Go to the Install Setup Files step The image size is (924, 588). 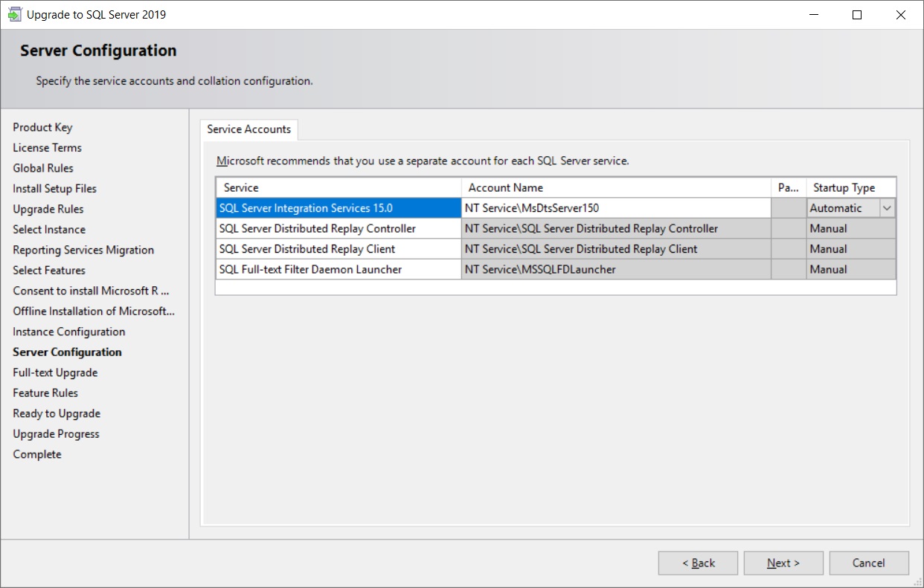coord(54,188)
